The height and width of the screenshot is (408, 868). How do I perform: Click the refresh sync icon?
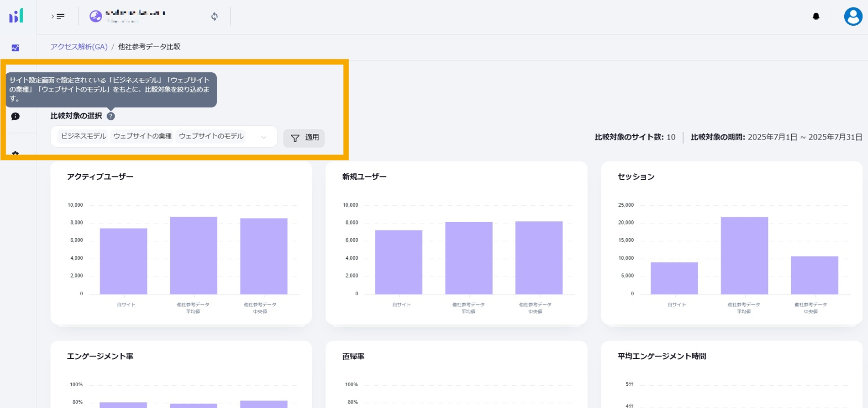pos(215,17)
